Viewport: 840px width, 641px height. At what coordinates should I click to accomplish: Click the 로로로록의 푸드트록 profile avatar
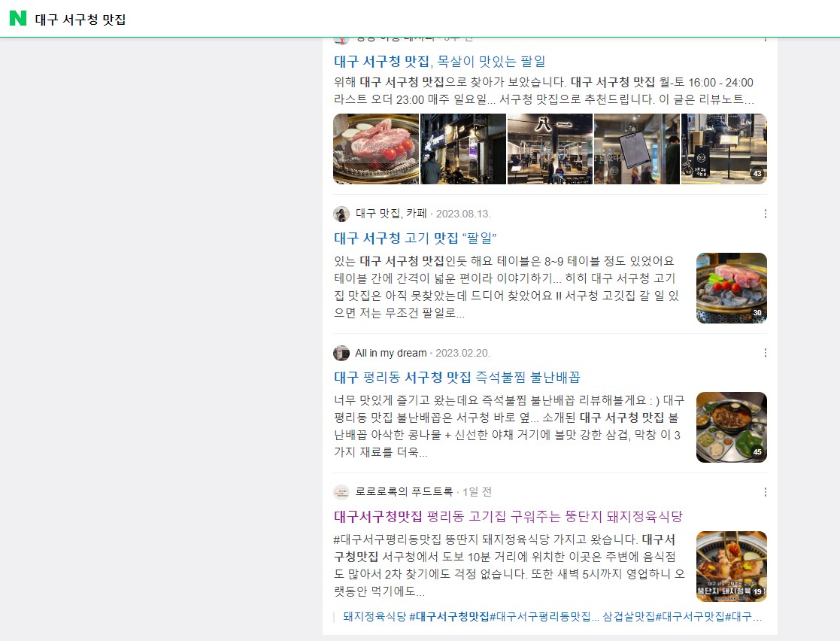(341, 492)
